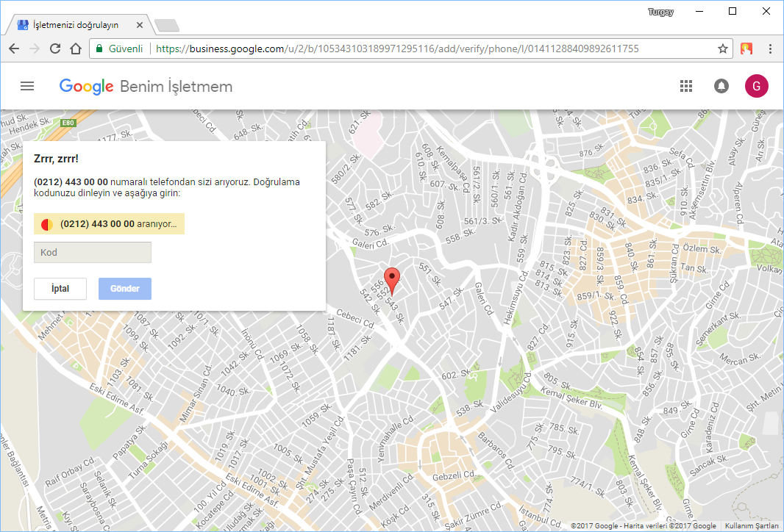Click the E80 highway marker on map
The width and height of the screenshot is (784, 532).
[68, 123]
